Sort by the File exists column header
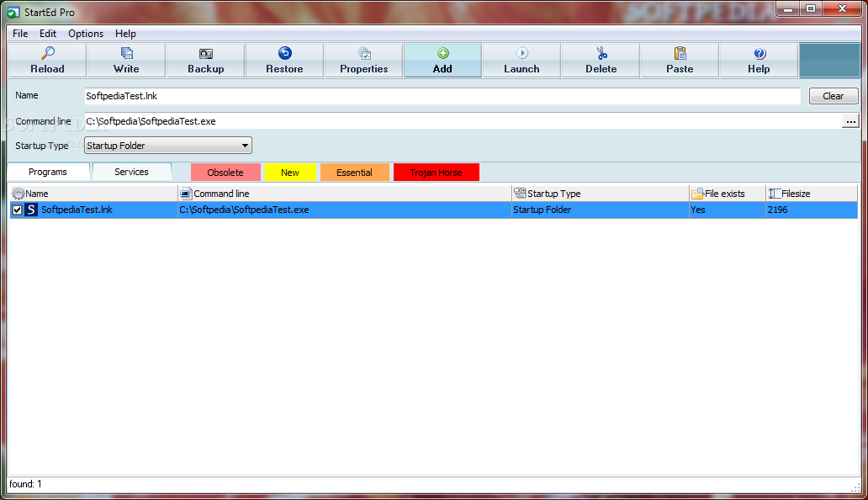Viewport: 868px width, 500px height. point(728,194)
